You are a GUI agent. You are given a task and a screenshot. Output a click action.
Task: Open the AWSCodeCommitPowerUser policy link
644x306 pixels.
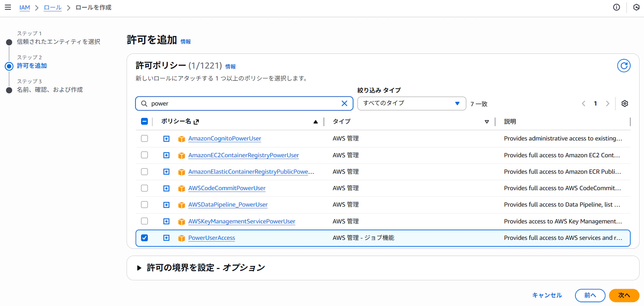[227, 188]
